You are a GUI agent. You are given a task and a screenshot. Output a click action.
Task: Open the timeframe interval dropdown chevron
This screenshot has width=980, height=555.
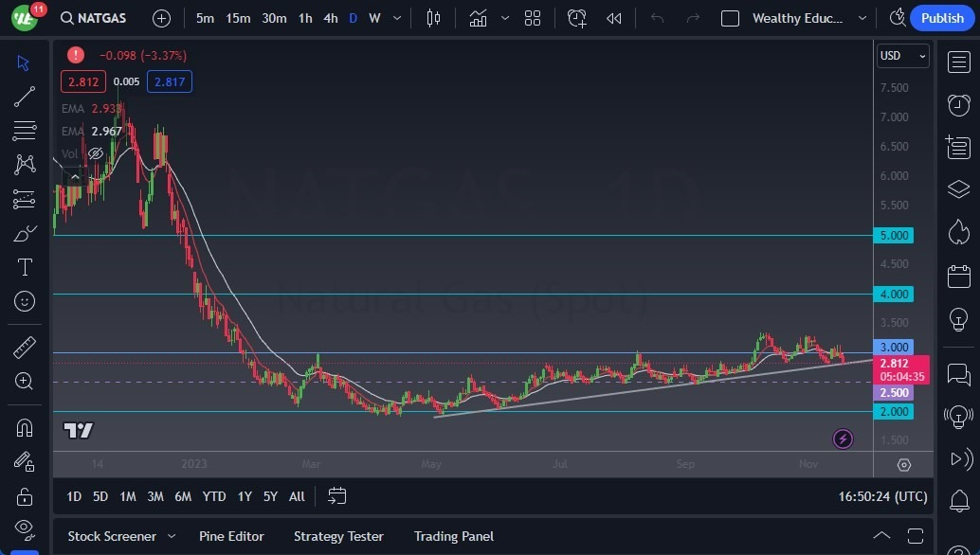(x=397, y=18)
